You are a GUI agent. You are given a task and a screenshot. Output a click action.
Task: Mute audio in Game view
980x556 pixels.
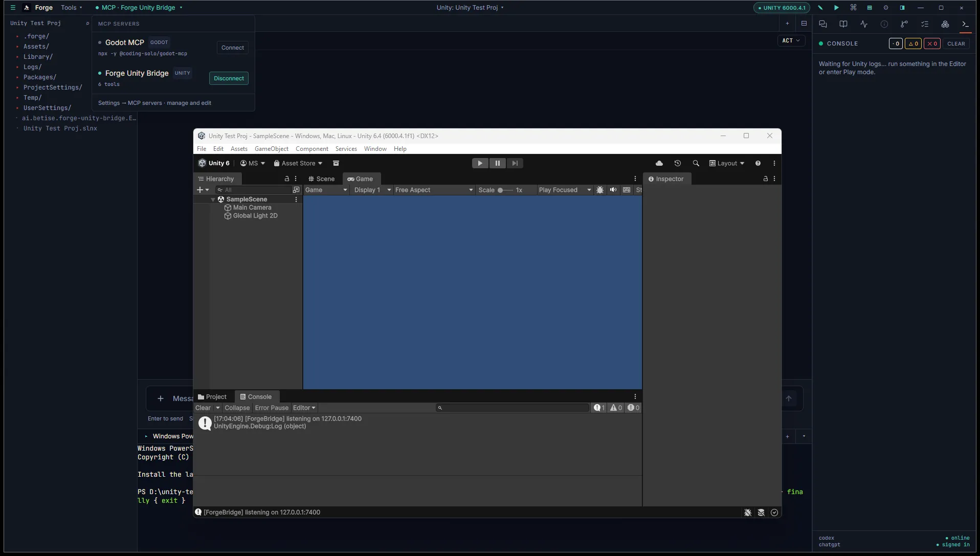[x=613, y=190]
